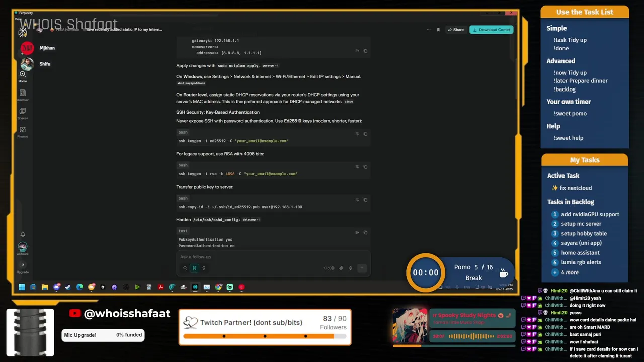Screen dimensions: 644x362
Task: Click the taskbar clock and date
Action: 505,287
